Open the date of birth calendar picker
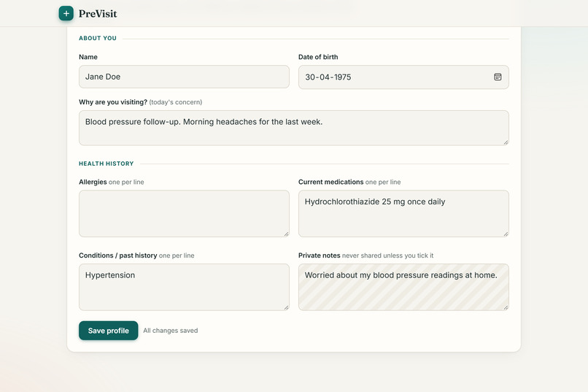 pos(498,77)
